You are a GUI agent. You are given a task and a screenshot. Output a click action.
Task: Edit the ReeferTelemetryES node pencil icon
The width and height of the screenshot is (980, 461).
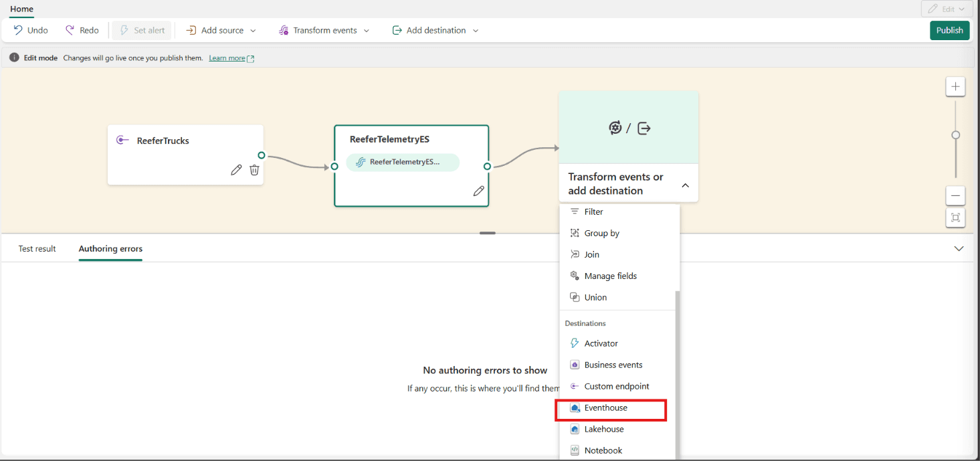point(478,191)
